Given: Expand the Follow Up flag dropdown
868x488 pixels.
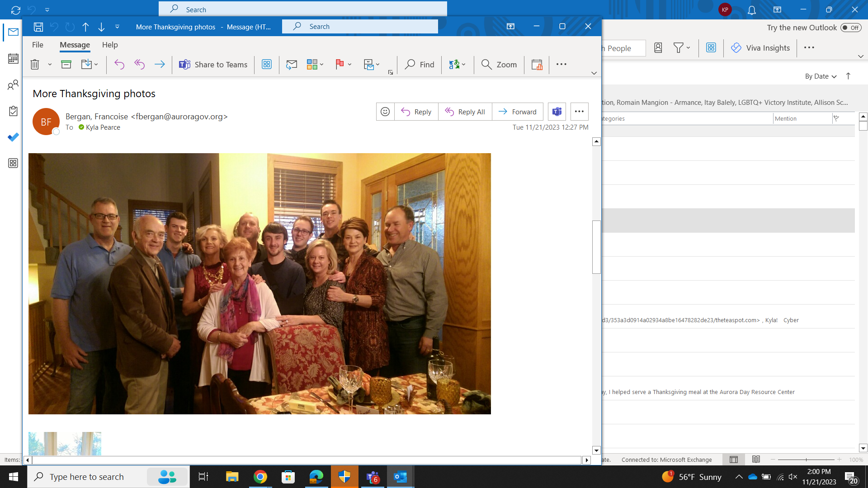Looking at the screenshot, I should pyautogui.click(x=350, y=65).
